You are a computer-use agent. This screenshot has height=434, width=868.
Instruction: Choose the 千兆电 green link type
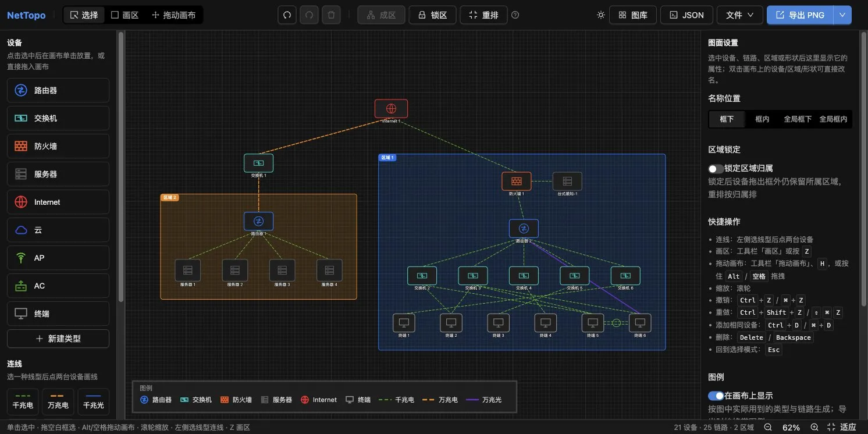(23, 402)
